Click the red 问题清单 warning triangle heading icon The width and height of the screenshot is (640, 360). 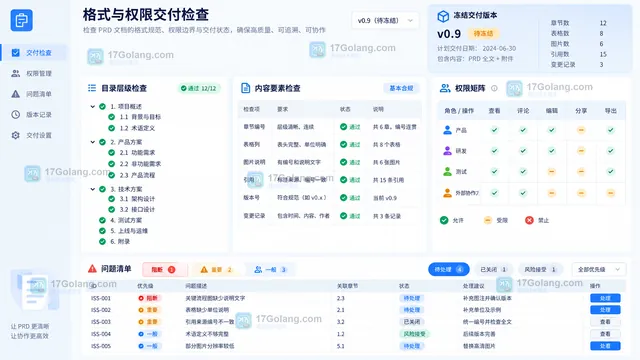pos(92,269)
